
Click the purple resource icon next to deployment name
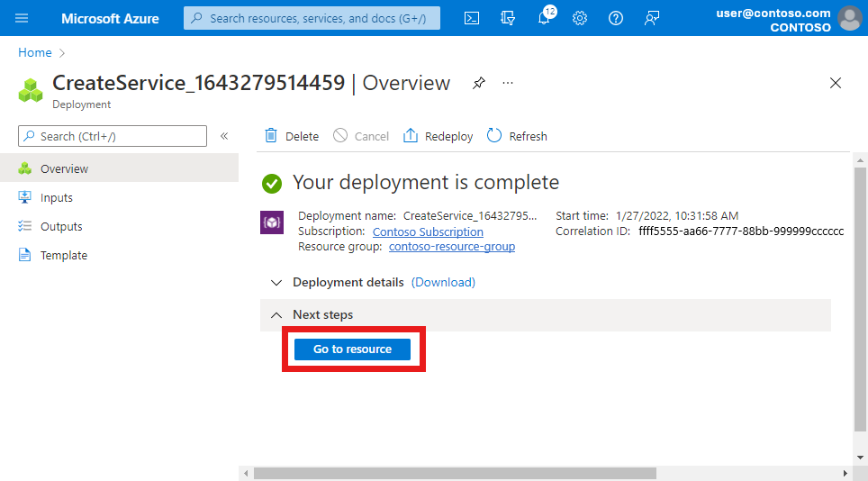pyautogui.click(x=272, y=222)
